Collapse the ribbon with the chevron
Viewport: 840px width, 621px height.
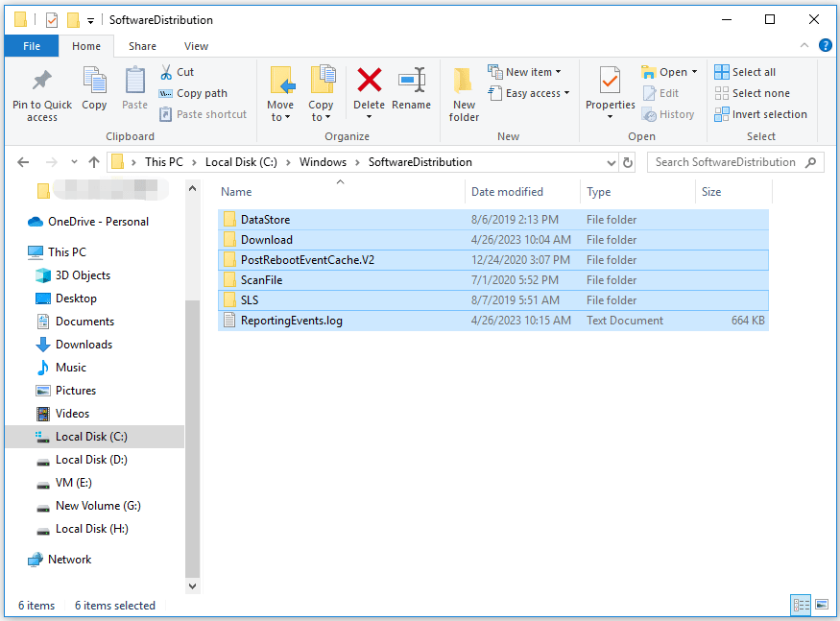[804, 45]
